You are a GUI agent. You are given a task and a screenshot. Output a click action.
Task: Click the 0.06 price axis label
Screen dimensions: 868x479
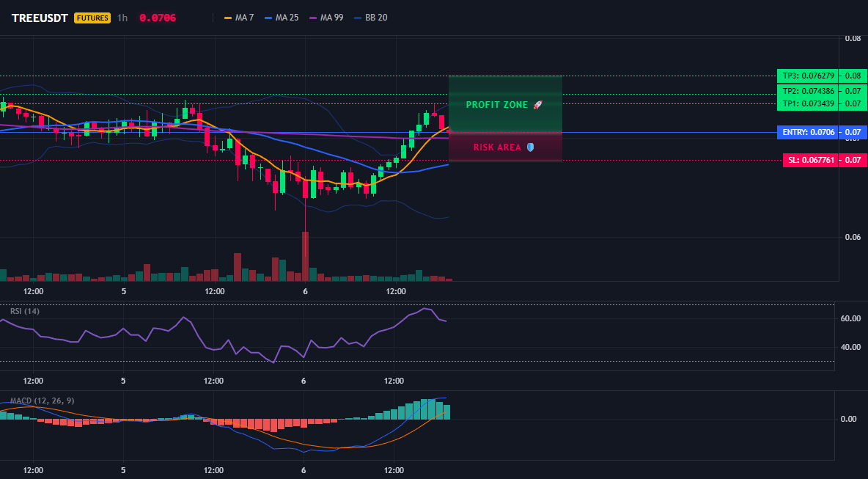point(853,237)
